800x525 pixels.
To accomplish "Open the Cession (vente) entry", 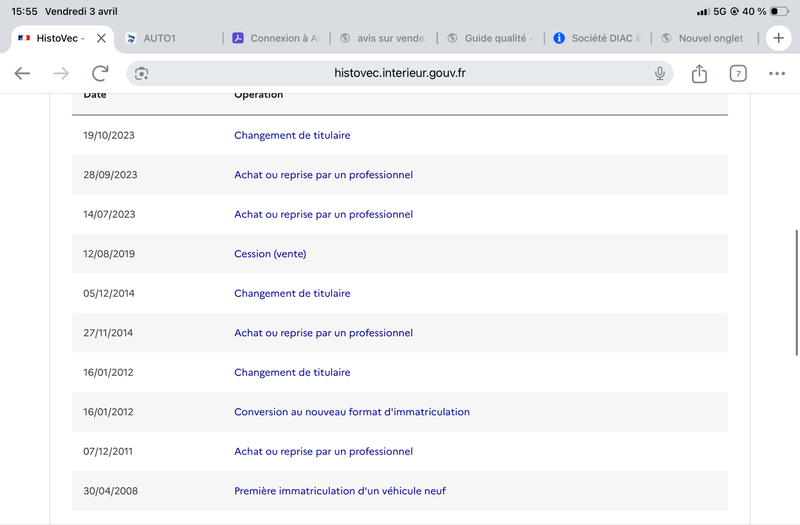I will (270, 254).
